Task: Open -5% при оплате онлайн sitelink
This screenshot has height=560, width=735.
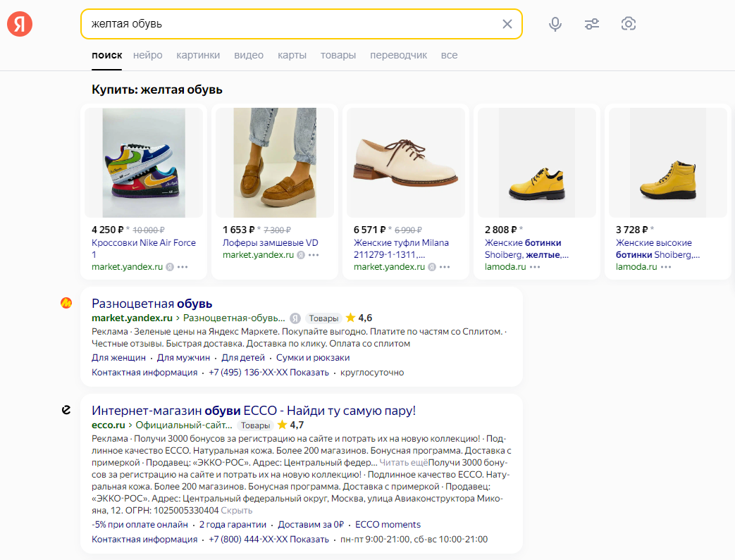Action: pos(140,524)
